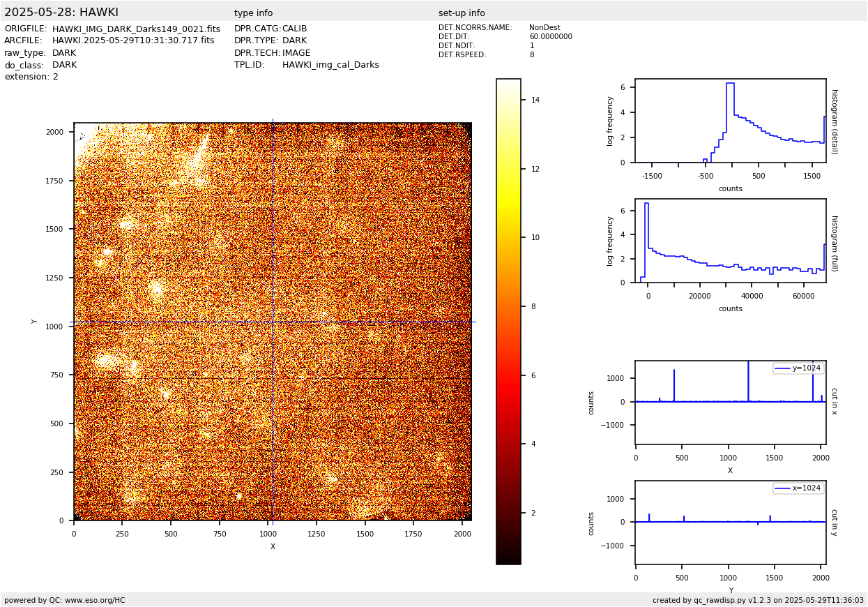Click the y=1024 legend entry

pos(798,368)
